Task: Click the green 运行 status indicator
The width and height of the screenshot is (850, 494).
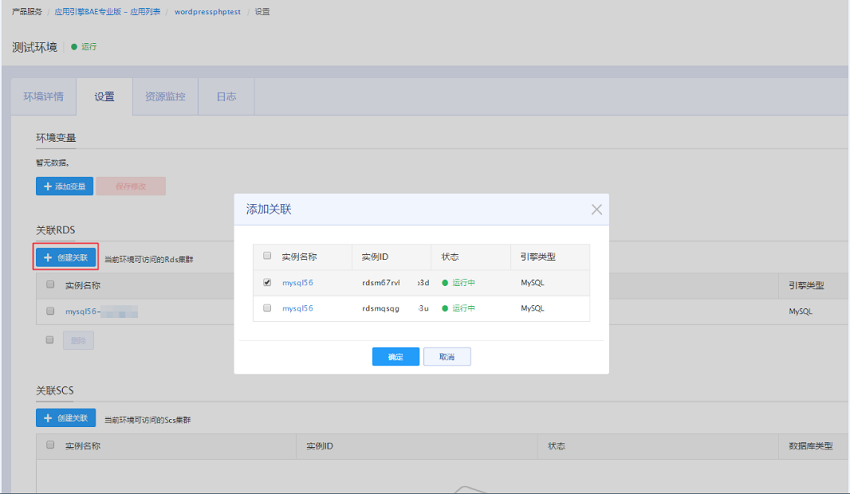Action: click(84, 47)
